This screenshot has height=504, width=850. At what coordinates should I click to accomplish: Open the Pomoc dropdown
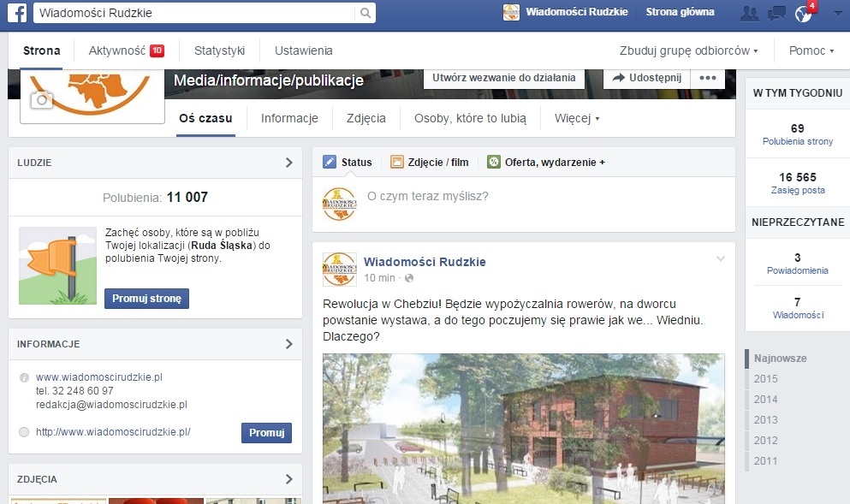tap(811, 50)
